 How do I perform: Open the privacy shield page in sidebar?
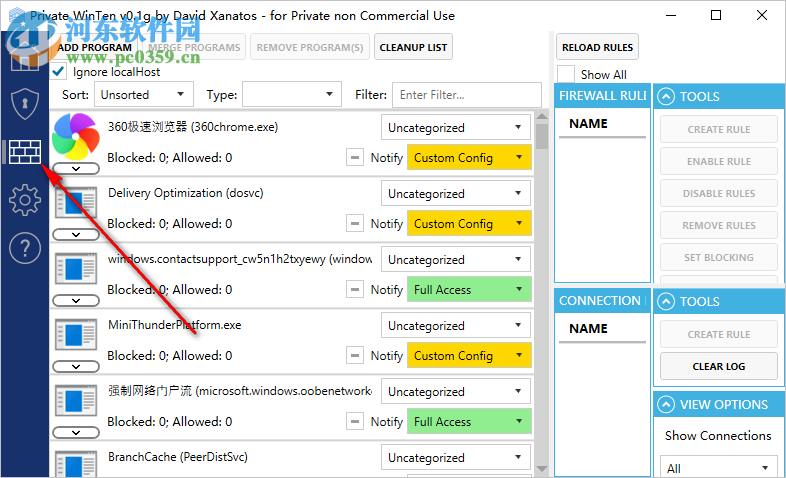click(25, 104)
